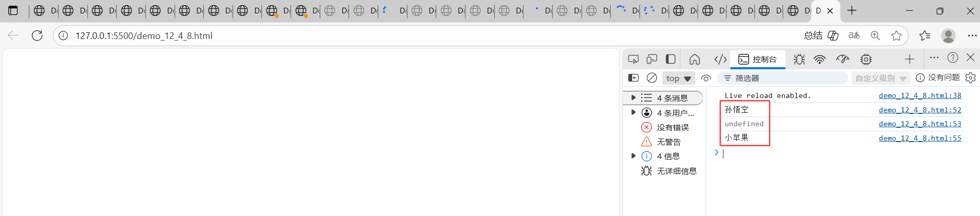Zoom the page with the magnifier icon
The height and width of the screenshot is (216, 980).
[x=875, y=35]
